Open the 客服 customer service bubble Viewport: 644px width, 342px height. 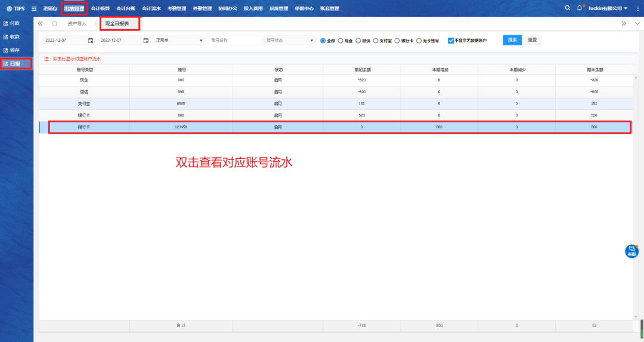point(631,251)
